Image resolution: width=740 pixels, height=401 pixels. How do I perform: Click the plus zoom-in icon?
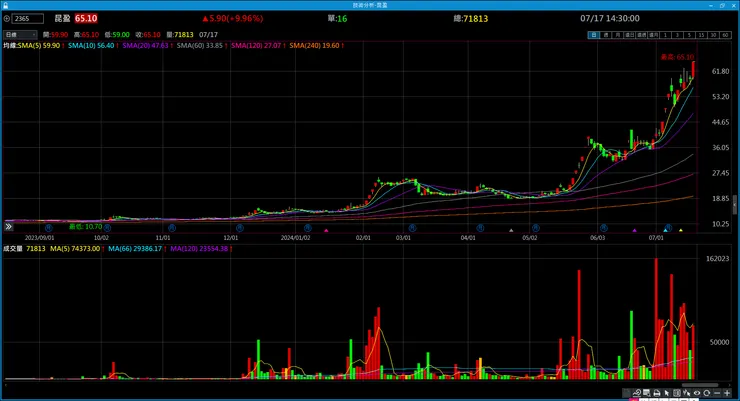[727, 393]
